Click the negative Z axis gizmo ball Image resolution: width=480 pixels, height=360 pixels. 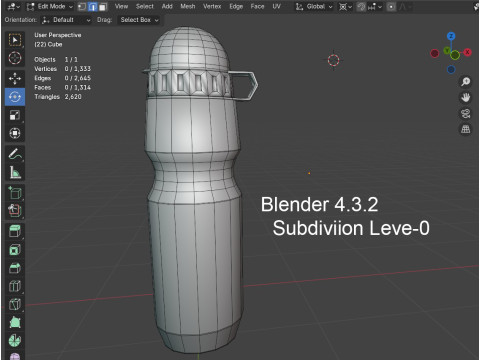point(451,69)
